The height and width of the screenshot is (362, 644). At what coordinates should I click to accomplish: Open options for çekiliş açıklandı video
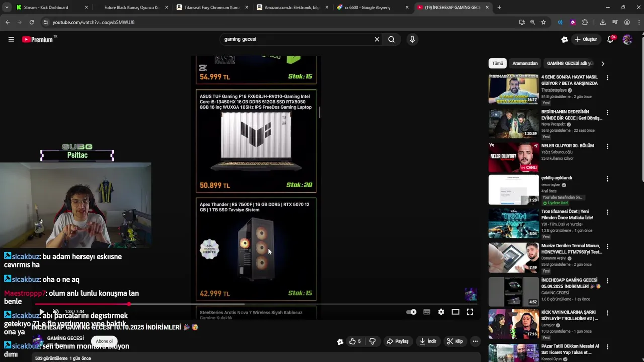click(607, 178)
